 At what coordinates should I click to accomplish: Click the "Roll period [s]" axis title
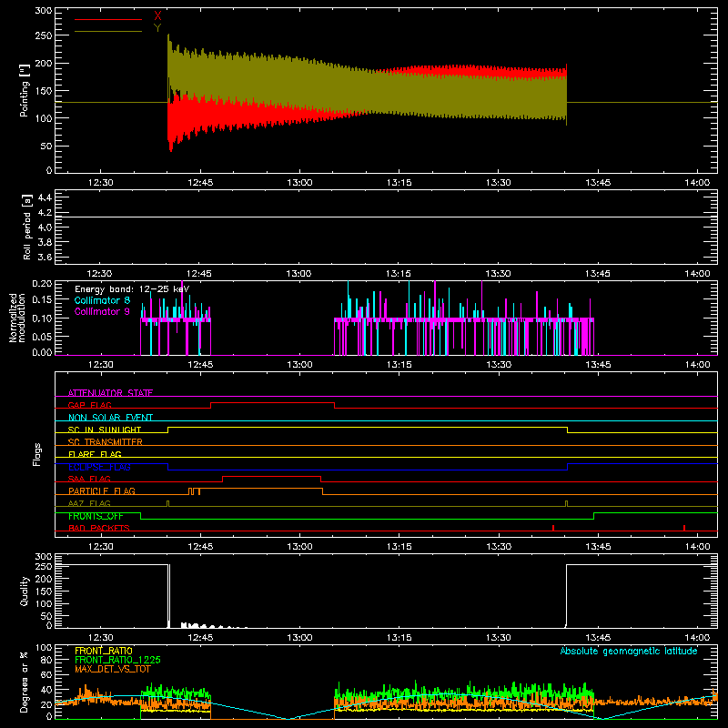pyautogui.click(x=27, y=227)
